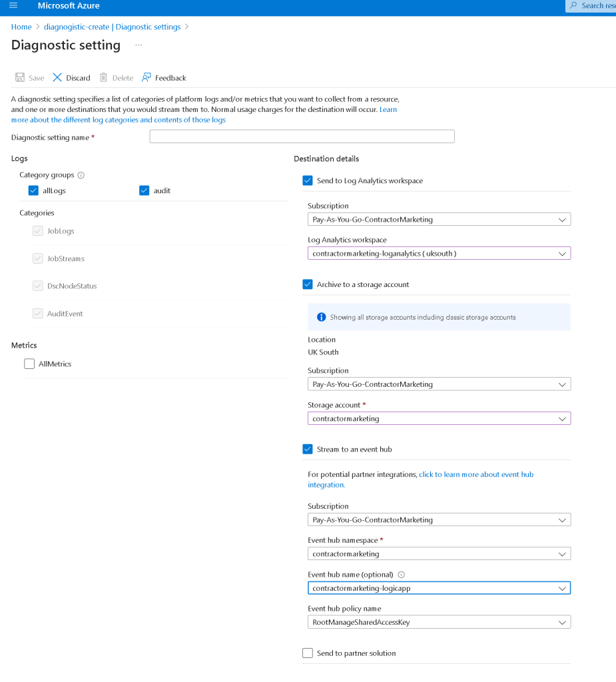Click the Discard button label

(79, 78)
